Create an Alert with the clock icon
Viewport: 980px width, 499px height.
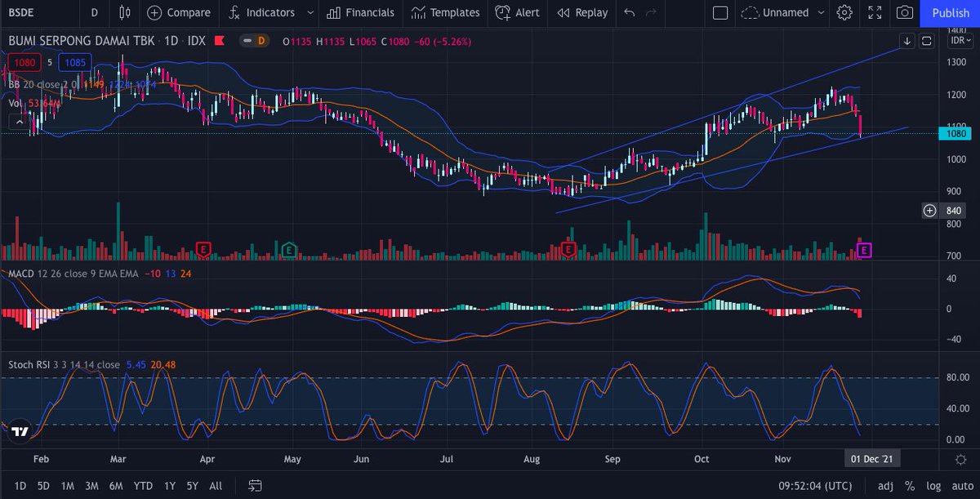[x=516, y=12]
